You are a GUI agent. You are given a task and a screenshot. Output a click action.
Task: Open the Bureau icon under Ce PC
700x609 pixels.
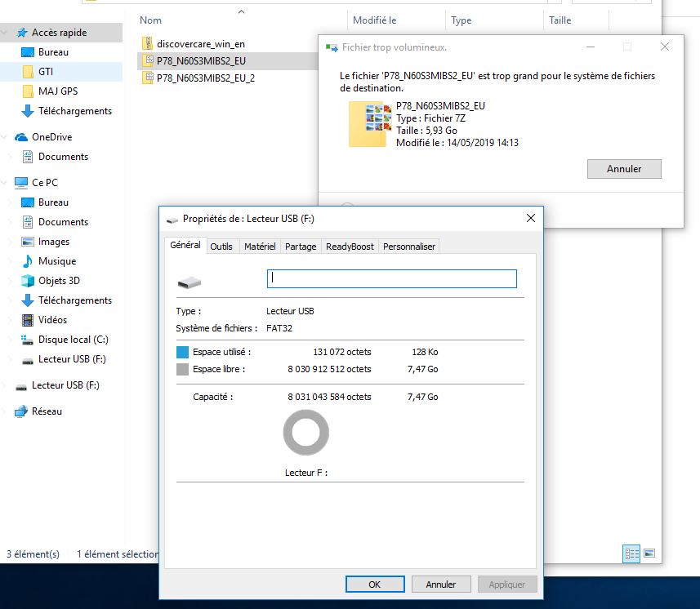pos(28,202)
